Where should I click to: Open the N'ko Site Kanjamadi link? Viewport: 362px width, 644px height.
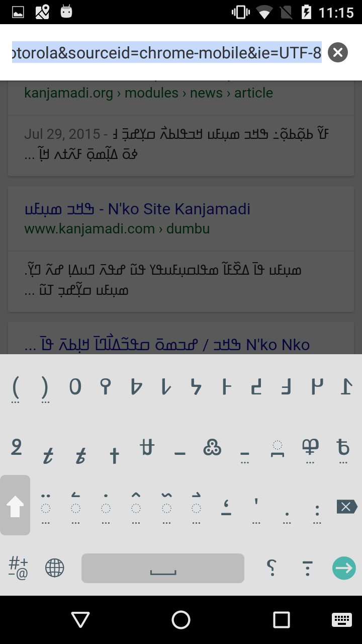[x=179, y=209]
